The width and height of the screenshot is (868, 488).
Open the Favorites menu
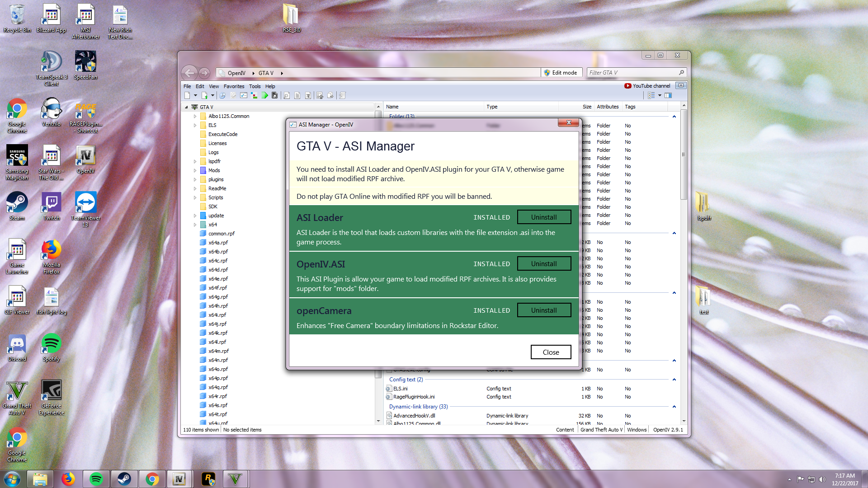tap(234, 86)
